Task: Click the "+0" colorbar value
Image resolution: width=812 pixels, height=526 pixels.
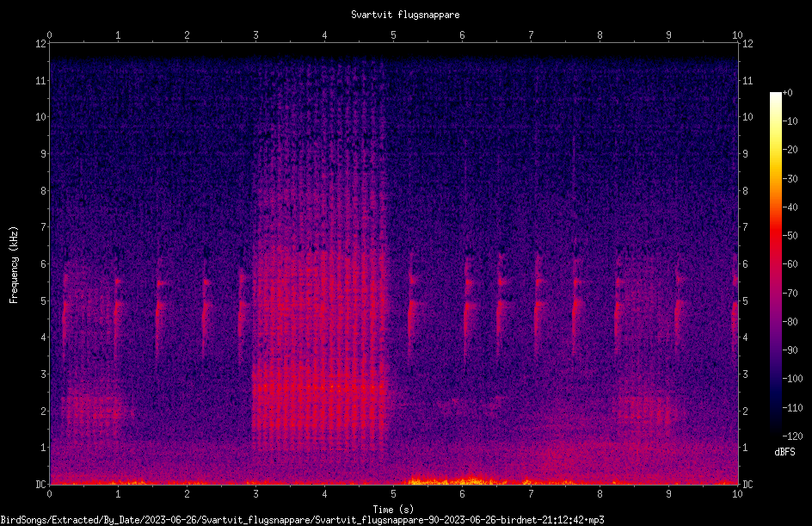Action: (787, 93)
